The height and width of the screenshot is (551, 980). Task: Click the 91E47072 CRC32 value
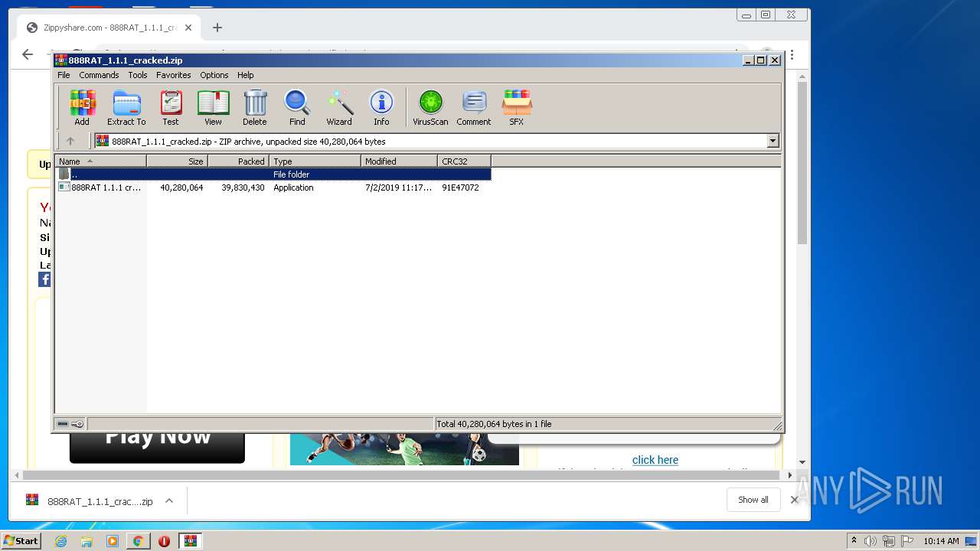click(x=460, y=187)
